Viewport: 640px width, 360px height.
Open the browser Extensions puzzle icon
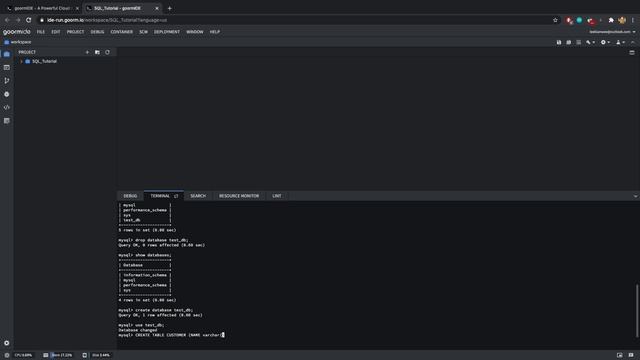(x=611, y=20)
